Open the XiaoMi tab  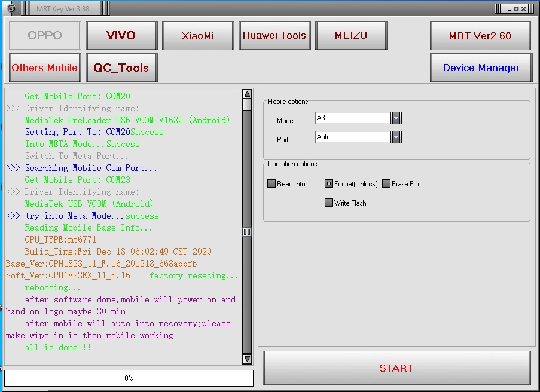coord(198,35)
